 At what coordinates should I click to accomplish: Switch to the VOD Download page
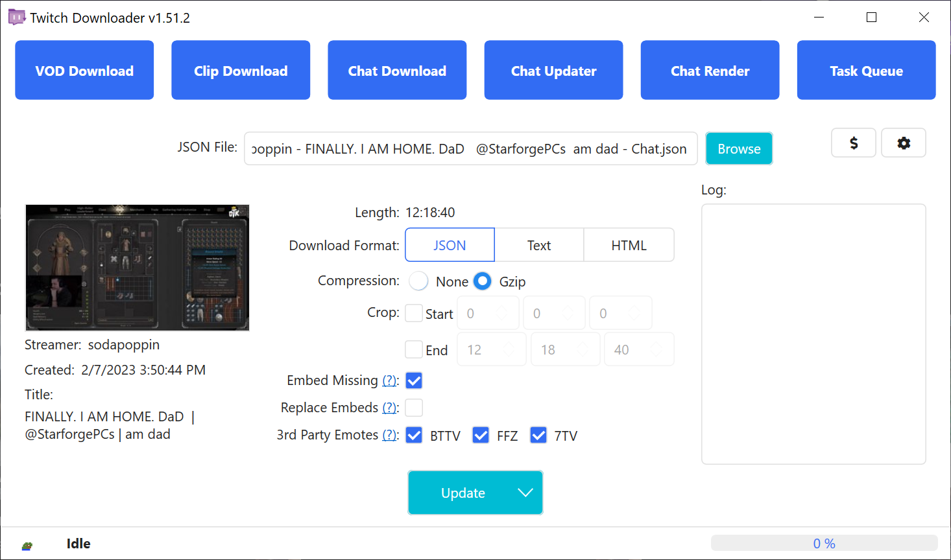[84, 70]
